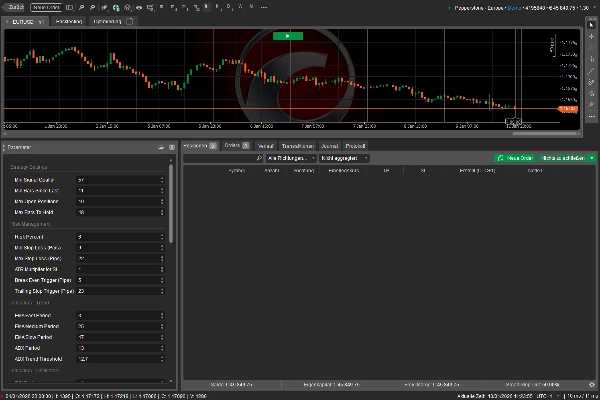Image resolution: width=600 pixels, height=400 pixels.
Task: Click the globe with lock icon
Action: point(116,7)
